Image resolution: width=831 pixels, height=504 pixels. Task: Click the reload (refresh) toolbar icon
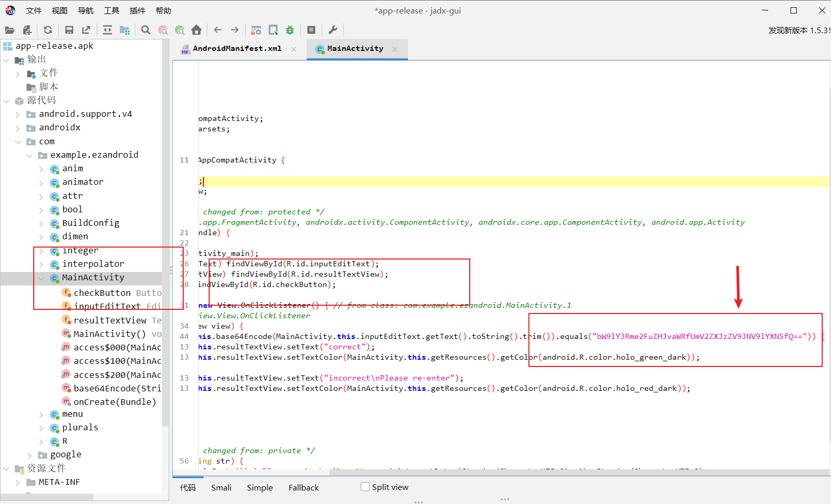[x=48, y=30]
